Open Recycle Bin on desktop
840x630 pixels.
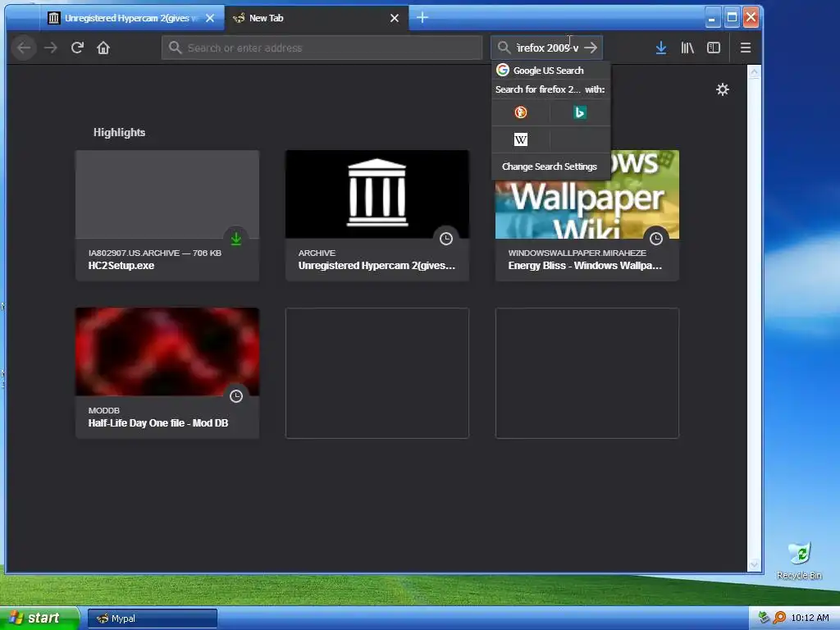[799, 560]
